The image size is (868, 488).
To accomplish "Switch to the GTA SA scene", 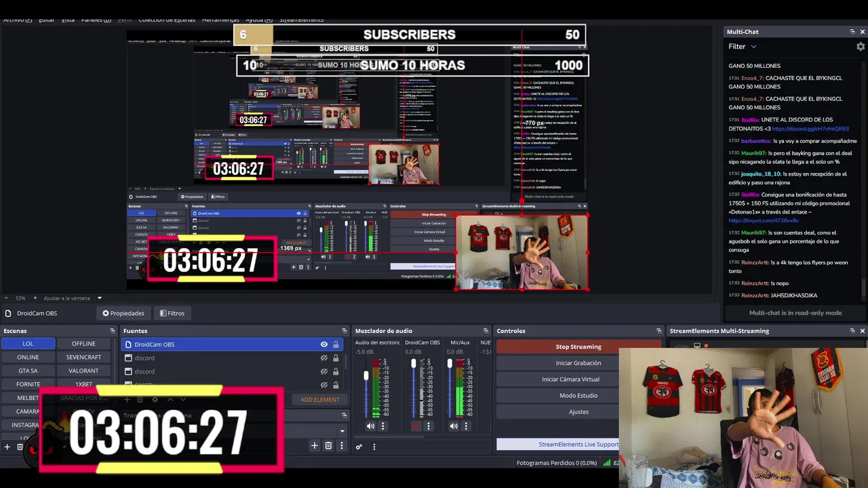I will pyautogui.click(x=28, y=371).
